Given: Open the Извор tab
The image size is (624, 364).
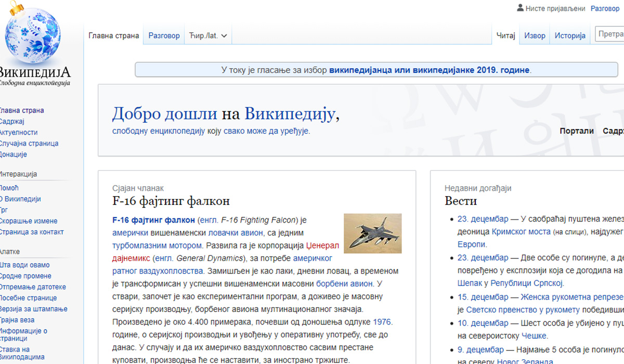Looking at the screenshot, I should pyautogui.click(x=535, y=36).
